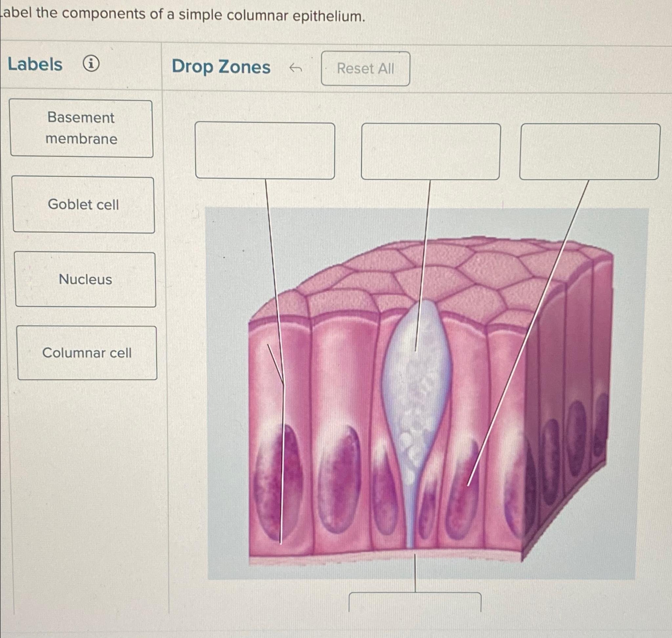Click the leftmost purple nucleus in the diagram
Screen dimensions: 672x638
coord(278,482)
